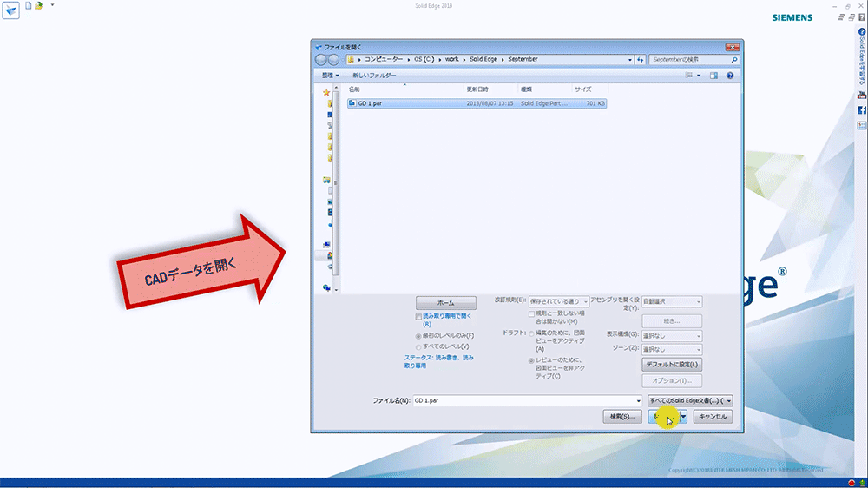
Task: Expand the view options dropdown arrow
Action: pyautogui.click(x=699, y=76)
